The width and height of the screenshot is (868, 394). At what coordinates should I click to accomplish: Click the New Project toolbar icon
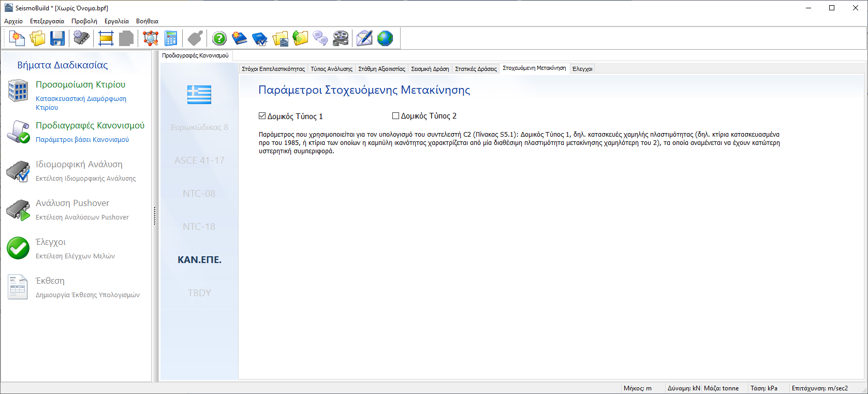[x=17, y=38]
